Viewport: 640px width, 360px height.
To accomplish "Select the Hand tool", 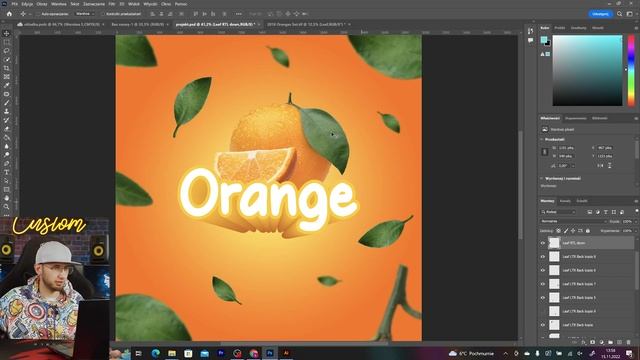I will (6, 198).
